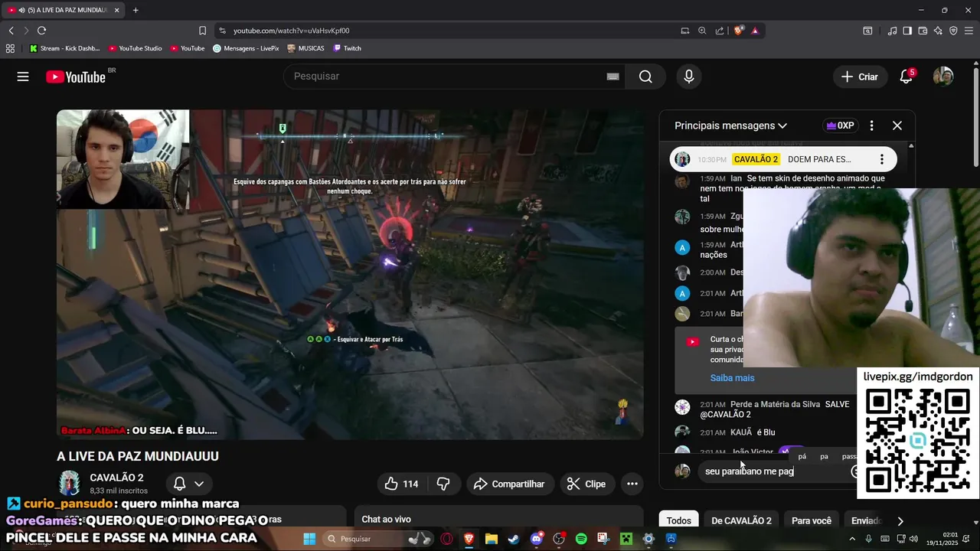This screenshot has width=980, height=551.
Task: Open browser workspaces grid icon
Action: pos(10,48)
